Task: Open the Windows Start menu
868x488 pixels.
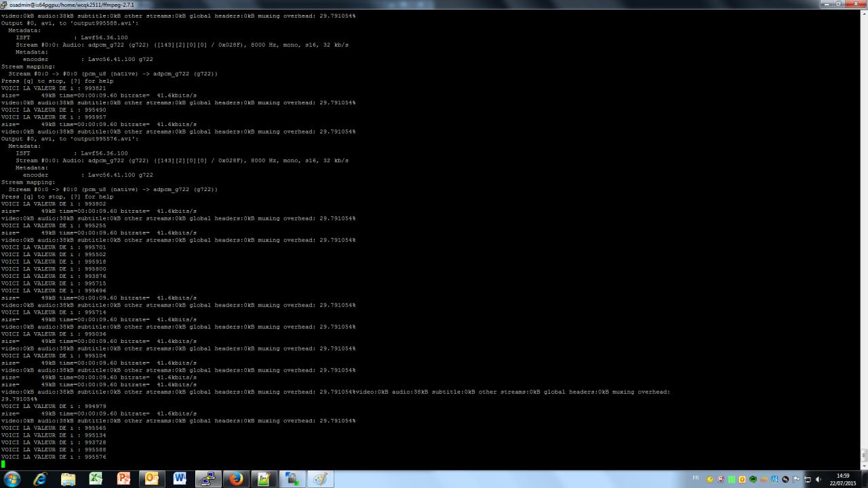Action: [x=12, y=479]
